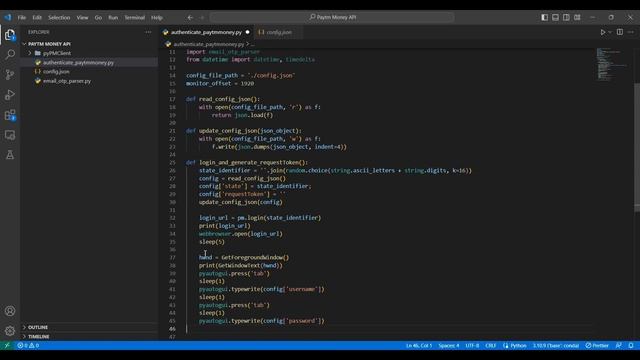
Task: Click the remote window indicator in status bar
Action: coord(7,345)
